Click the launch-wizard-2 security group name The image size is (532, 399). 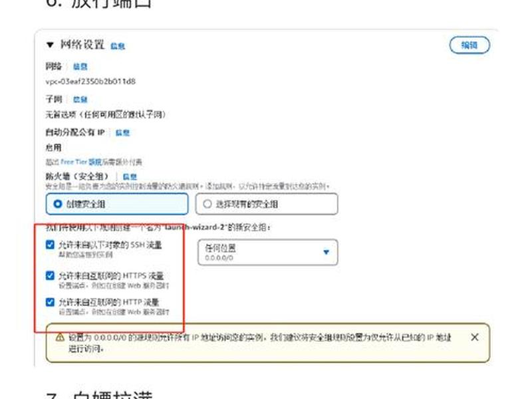(194, 227)
